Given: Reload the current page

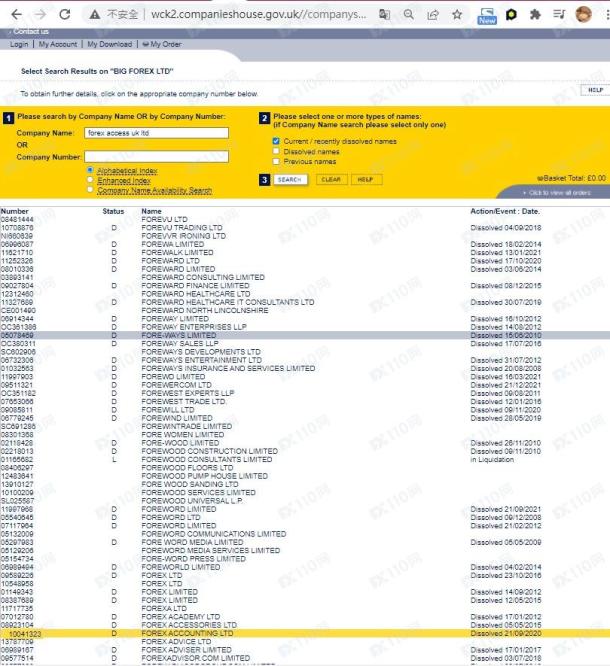Looking at the screenshot, I should click(x=65, y=14).
